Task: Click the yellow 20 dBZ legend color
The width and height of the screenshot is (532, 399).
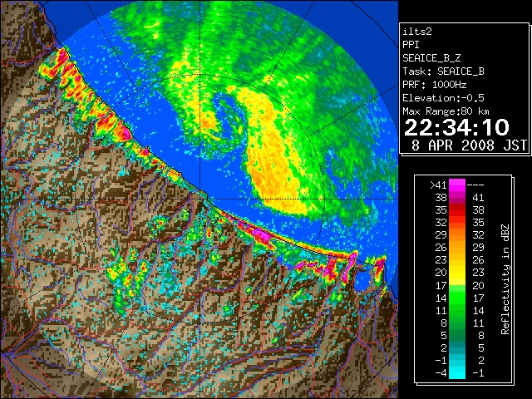Action: (457, 273)
